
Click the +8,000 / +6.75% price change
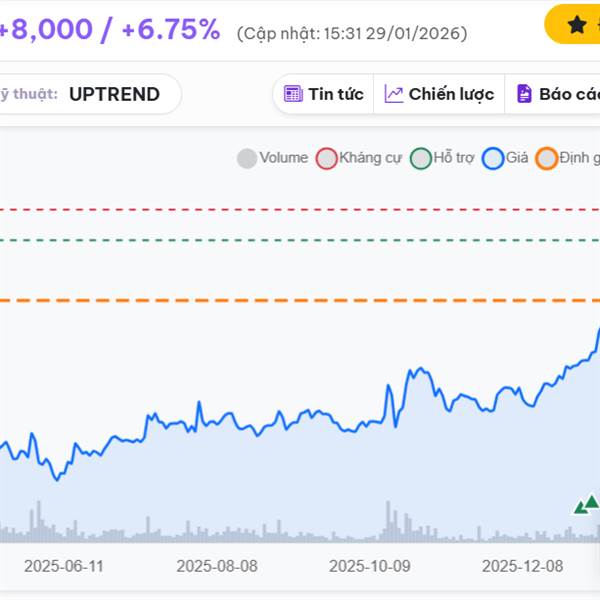pyautogui.click(x=110, y=29)
